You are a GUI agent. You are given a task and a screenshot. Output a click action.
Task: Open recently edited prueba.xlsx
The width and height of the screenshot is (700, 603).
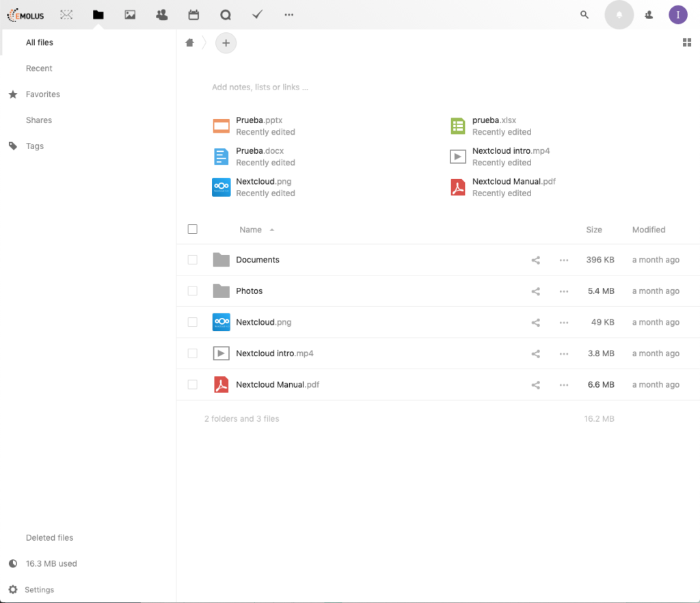coord(491,126)
